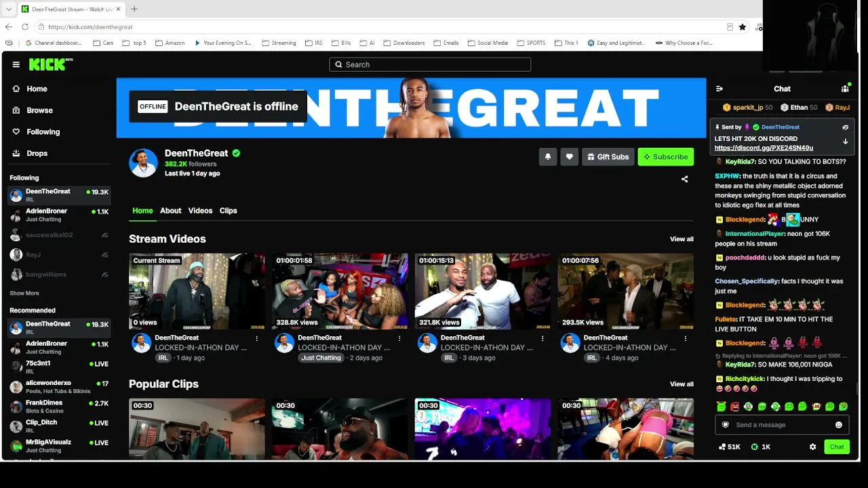Follow DeenTheGreat with the heart button

[569, 157]
